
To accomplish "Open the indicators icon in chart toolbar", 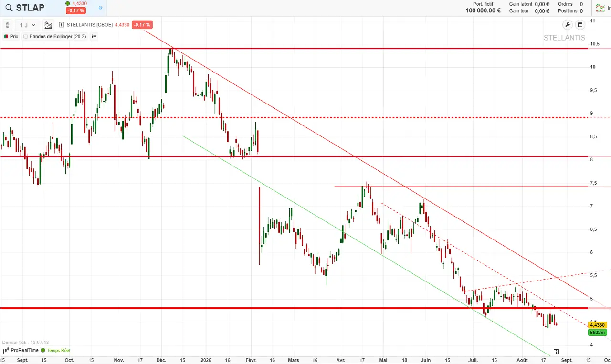I will pos(48,25).
